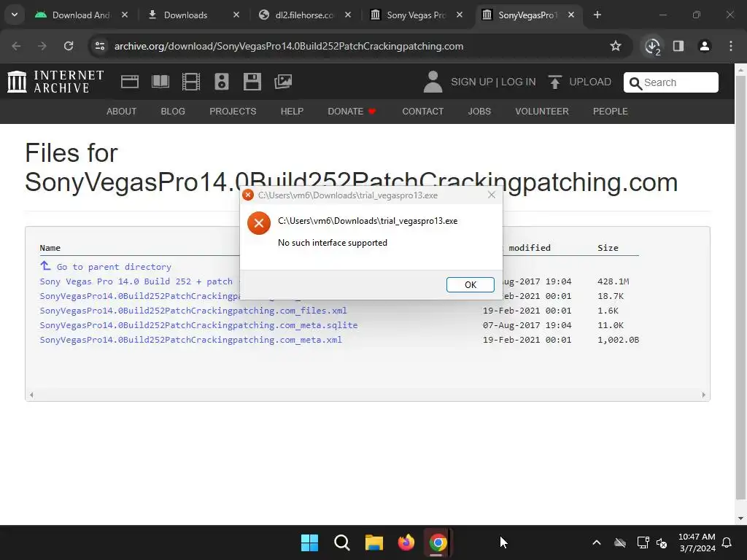This screenshot has width=747, height=560.
Task: Open the HELP menu item
Action: click(x=292, y=112)
